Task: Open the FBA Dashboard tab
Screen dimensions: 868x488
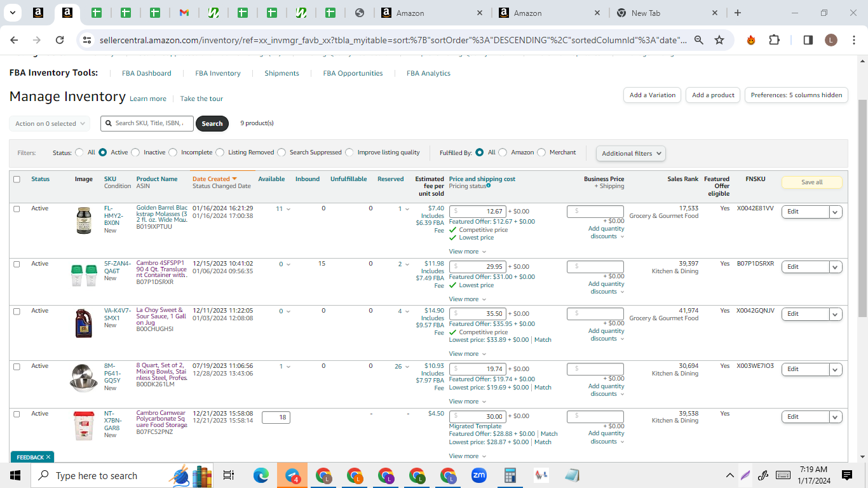Action: (x=147, y=73)
